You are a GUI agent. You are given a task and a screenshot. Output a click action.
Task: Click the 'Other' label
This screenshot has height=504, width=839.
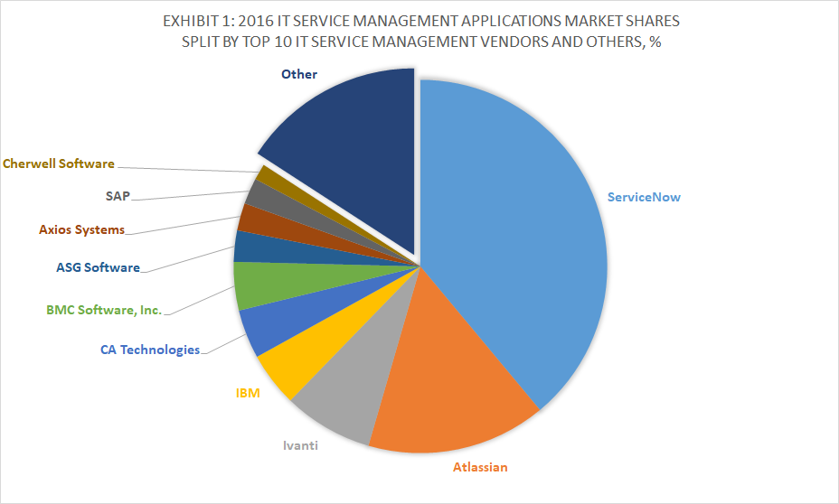(299, 74)
